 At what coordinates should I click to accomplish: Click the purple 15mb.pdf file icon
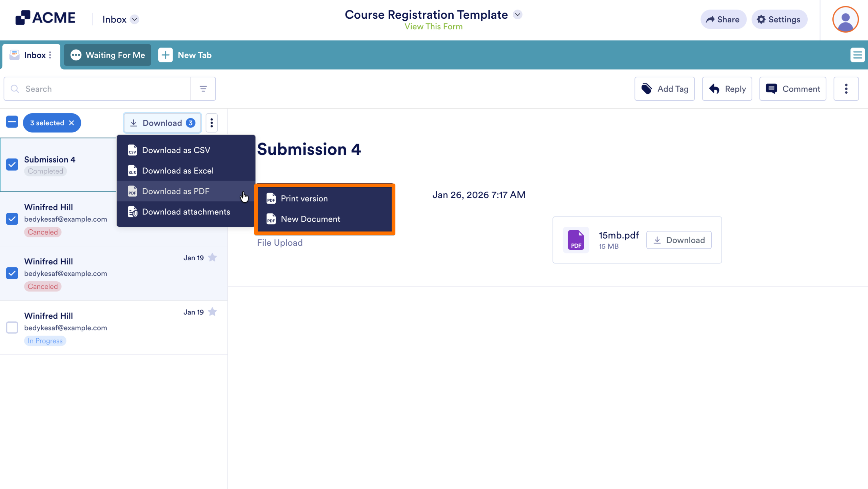[x=576, y=240]
